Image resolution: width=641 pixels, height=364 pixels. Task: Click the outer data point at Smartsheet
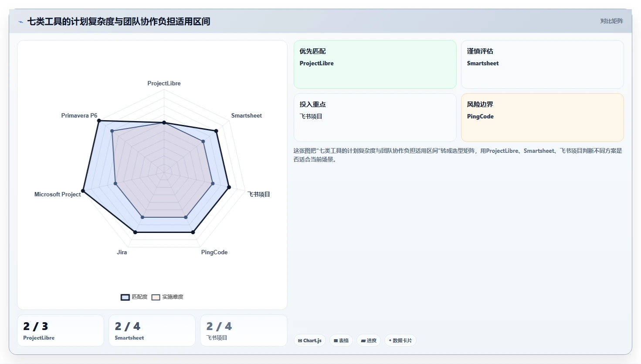point(216,131)
